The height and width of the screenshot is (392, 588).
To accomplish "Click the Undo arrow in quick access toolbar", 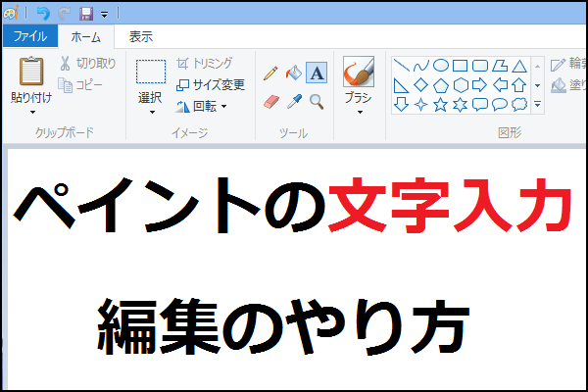I will (43, 13).
